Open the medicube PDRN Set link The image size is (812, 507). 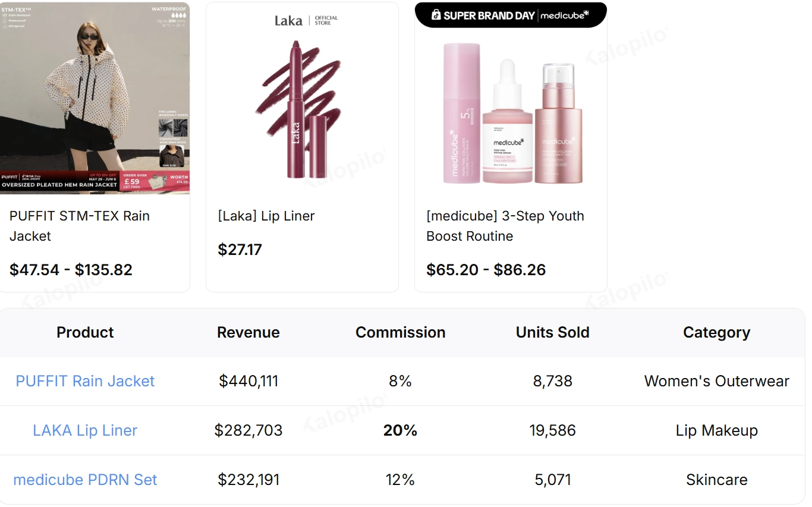(x=85, y=480)
